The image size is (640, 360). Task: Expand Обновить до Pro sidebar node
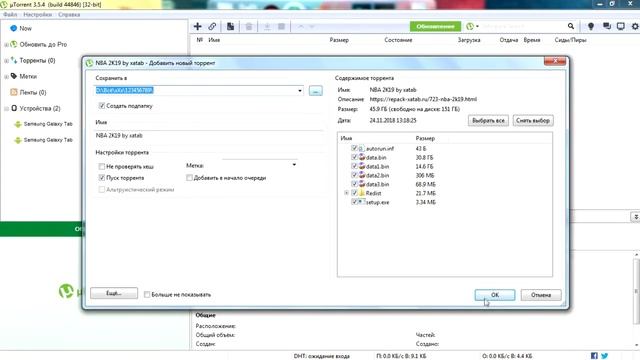6,44
